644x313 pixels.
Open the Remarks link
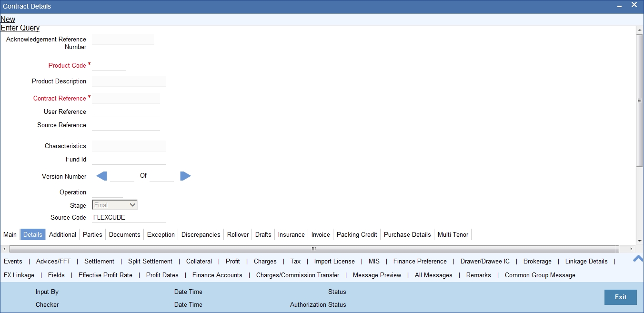click(479, 275)
